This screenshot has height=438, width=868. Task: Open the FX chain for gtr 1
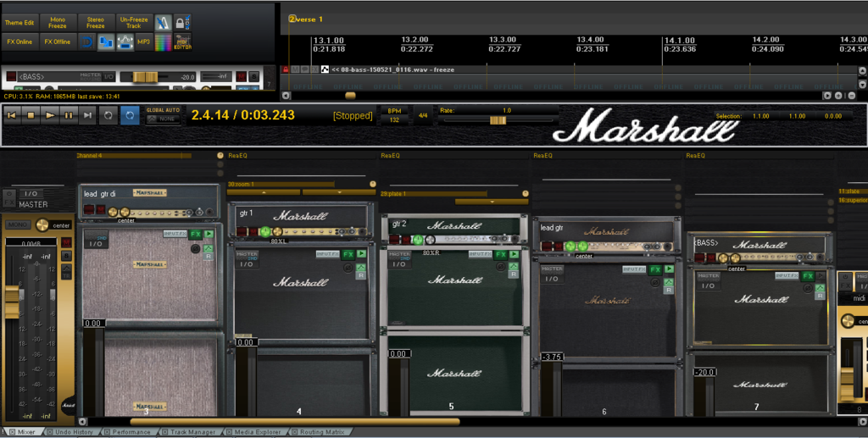[x=348, y=254]
